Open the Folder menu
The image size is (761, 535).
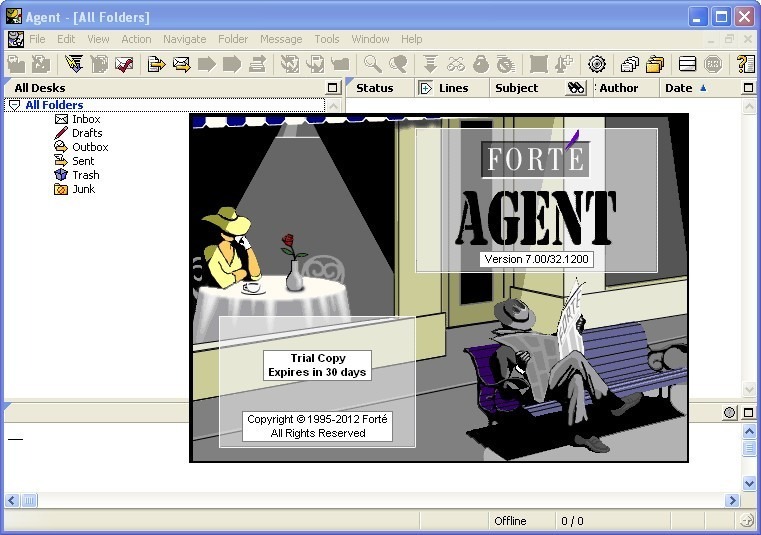[233, 39]
